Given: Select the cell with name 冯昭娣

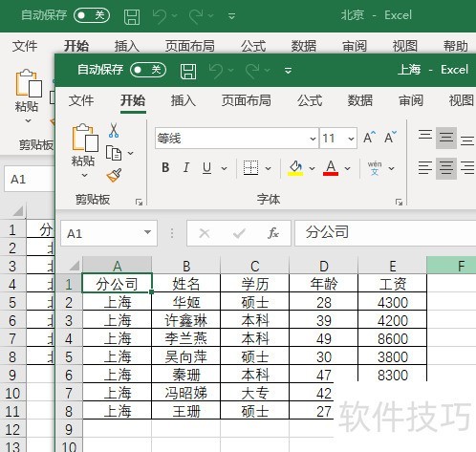Looking at the screenshot, I should point(186,393).
